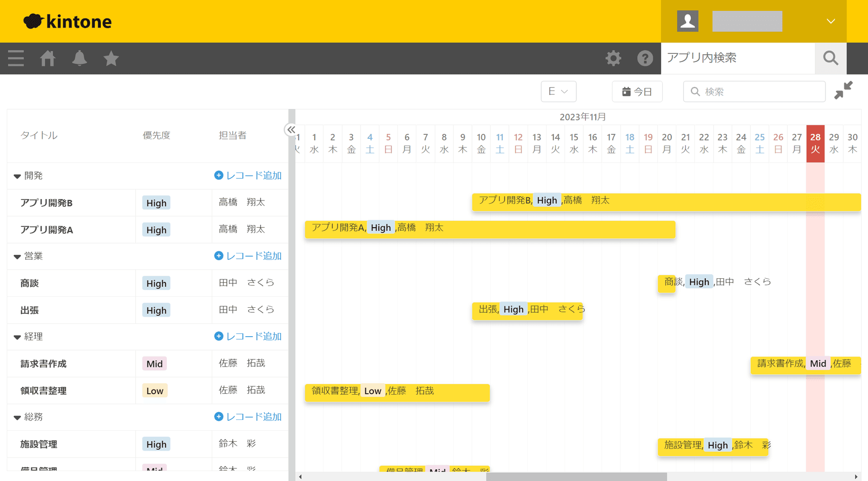The image size is (868, 481).
Task: Open the E scale dropdown
Action: point(558,91)
